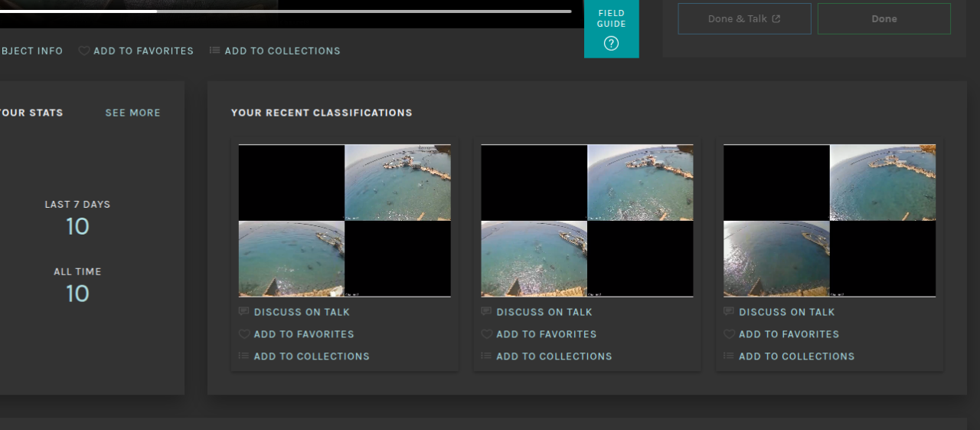Click chat icon under first classification
980x430 pixels.
point(244,311)
